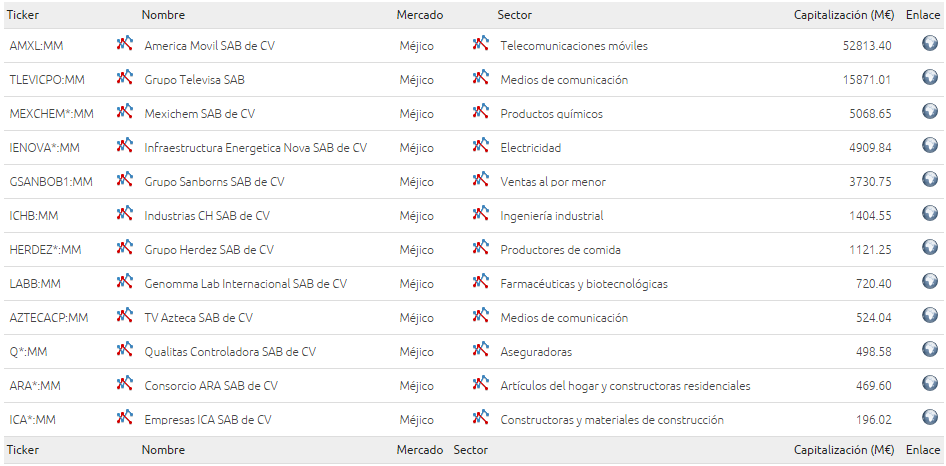This screenshot has height=466, width=946.
Task: Sort by the top Capitalización (M€) header
Action: point(843,15)
